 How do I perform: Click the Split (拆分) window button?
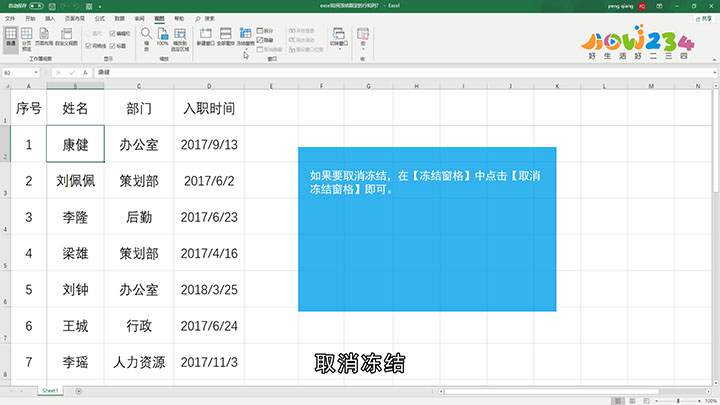coord(265,31)
